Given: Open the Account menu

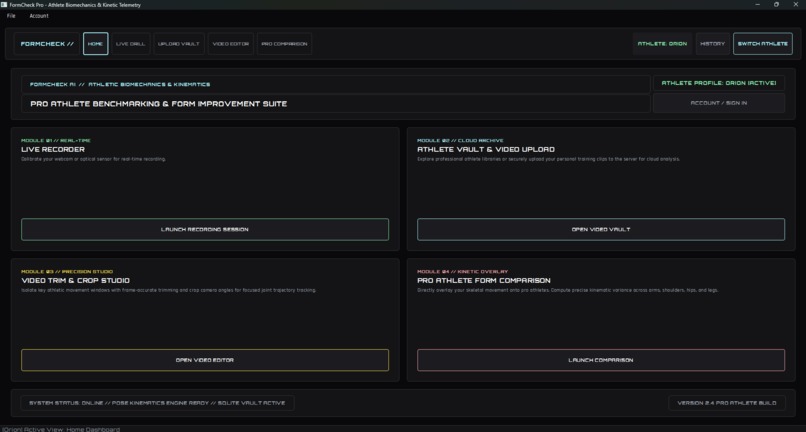Looking at the screenshot, I should 39,16.
